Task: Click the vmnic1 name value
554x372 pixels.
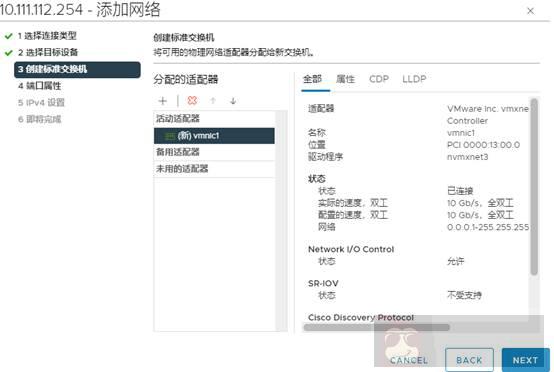Action: tap(461, 133)
